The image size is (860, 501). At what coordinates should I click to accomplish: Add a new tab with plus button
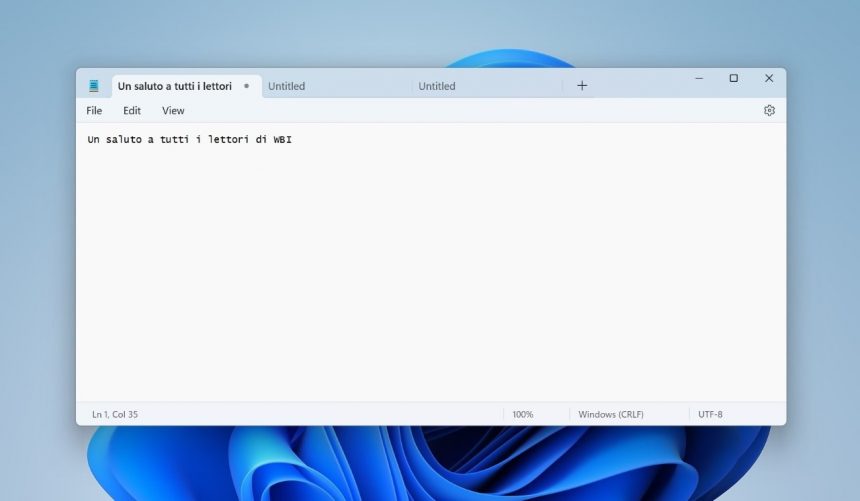pos(582,86)
